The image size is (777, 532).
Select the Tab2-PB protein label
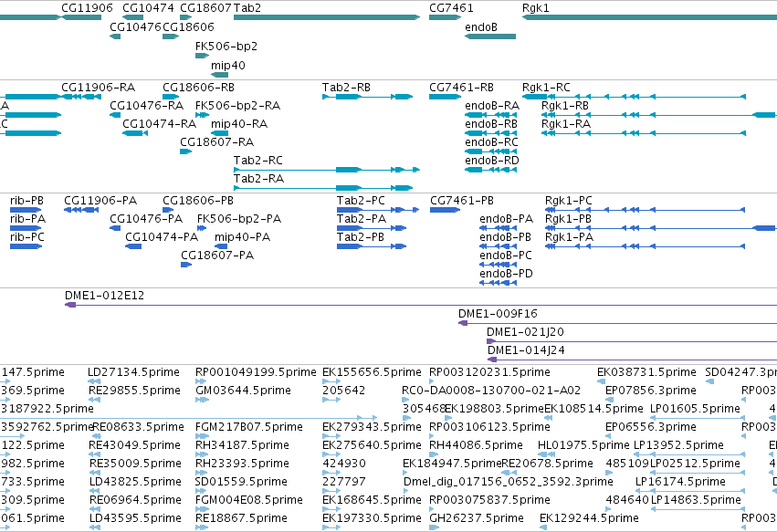point(361,237)
